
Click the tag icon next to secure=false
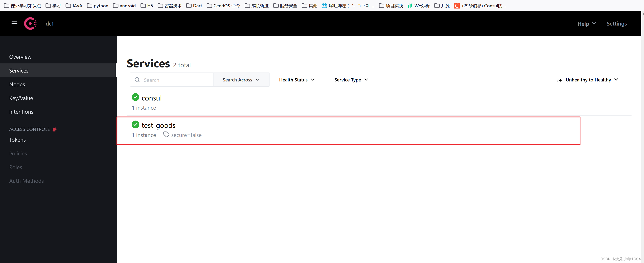pyautogui.click(x=165, y=135)
